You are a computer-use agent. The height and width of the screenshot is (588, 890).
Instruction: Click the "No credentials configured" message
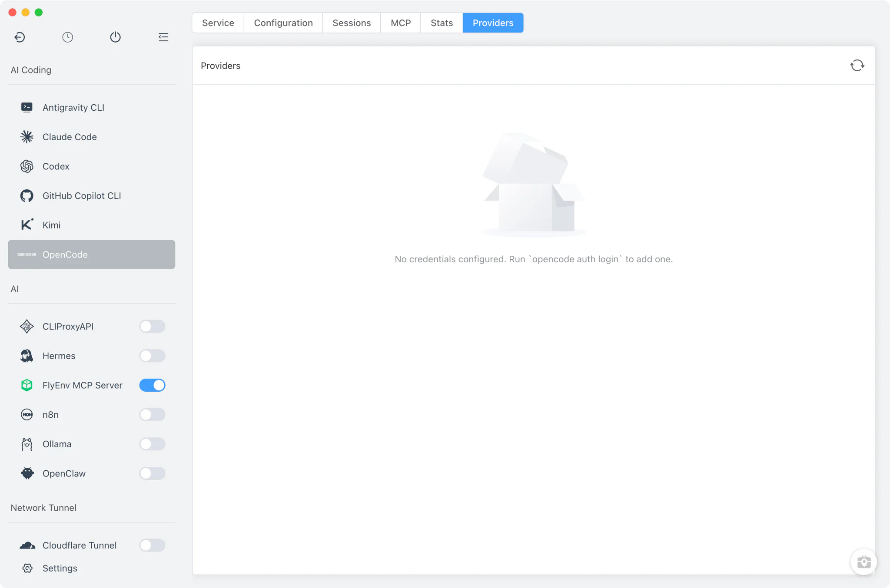tap(534, 259)
